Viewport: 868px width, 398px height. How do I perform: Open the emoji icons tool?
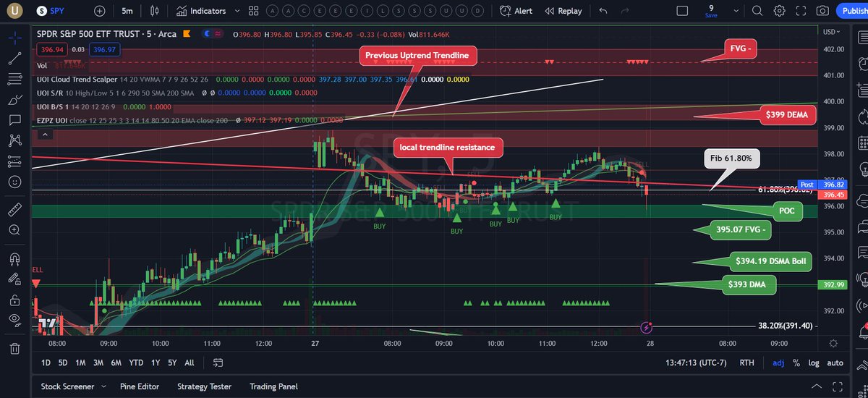point(14,181)
